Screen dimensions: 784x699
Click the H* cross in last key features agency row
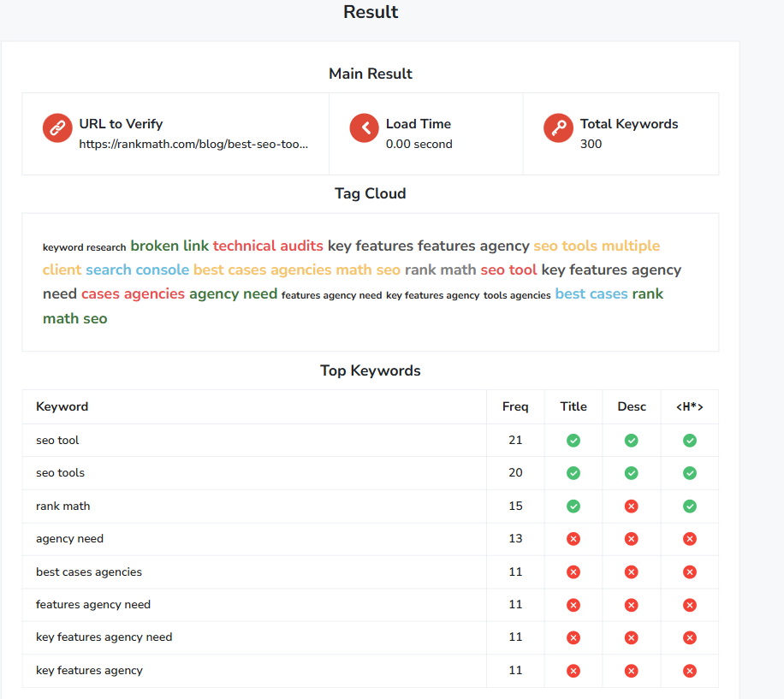pos(690,671)
